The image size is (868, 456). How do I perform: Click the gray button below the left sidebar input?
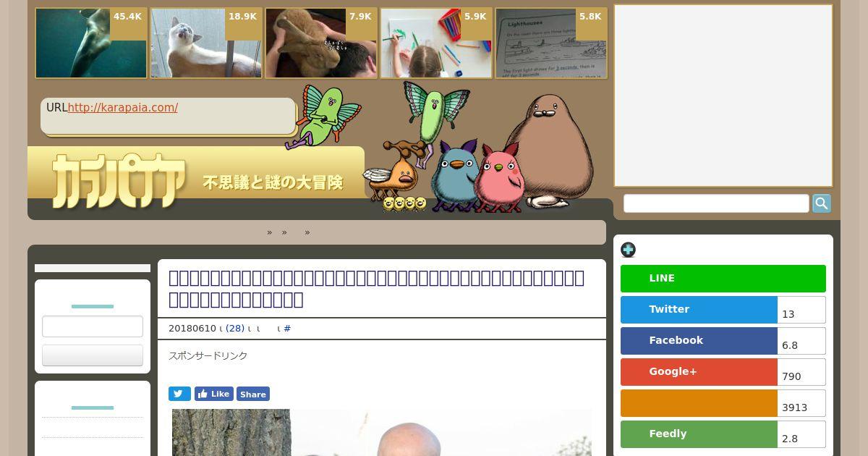(x=93, y=355)
